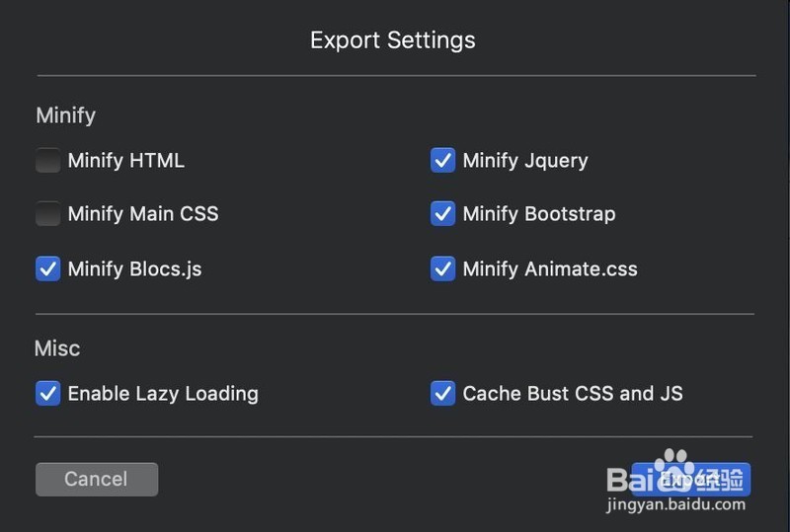
Task: Click the "Minify Main CSS" label text
Action: coord(143,213)
